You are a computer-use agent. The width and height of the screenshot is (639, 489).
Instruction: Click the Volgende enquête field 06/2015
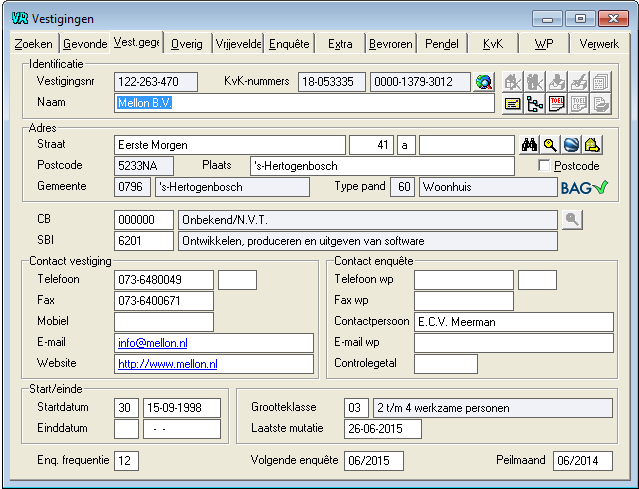[374, 461]
